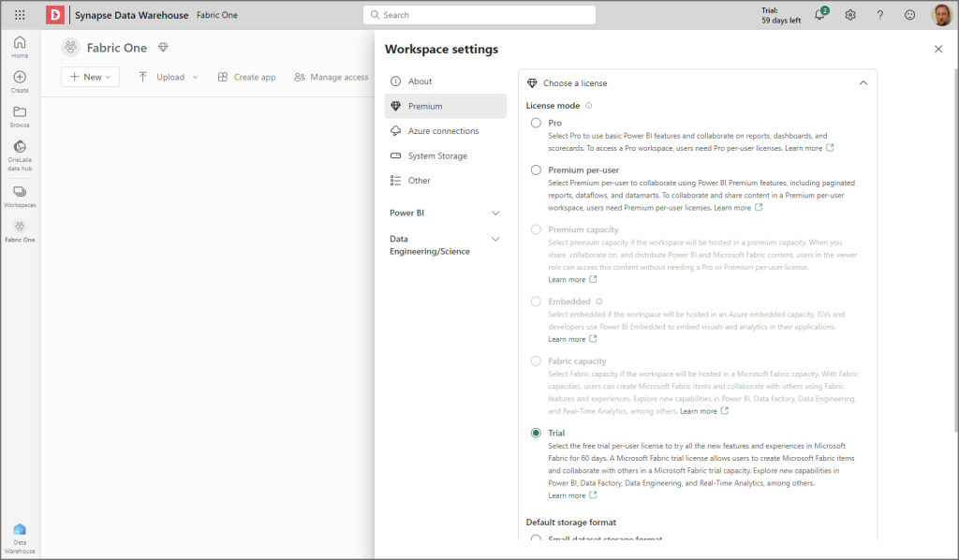Screen dimensions: 959x560
Task: Select the Premium per-user license mode
Action: click(x=536, y=169)
